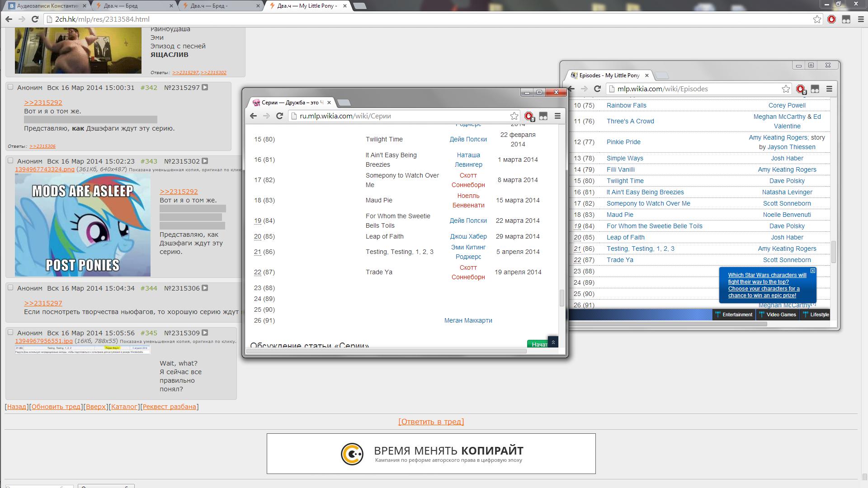The width and height of the screenshot is (868, 488).
Task: Click post number №2315306
Action: (182, 288)
